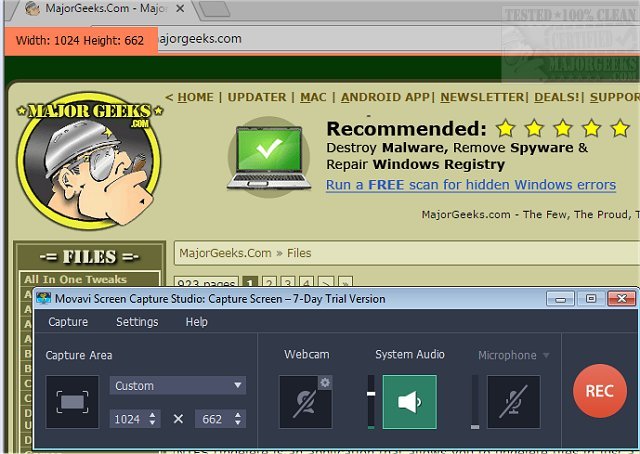Open the Settings menu

click(x=137, y=322)
